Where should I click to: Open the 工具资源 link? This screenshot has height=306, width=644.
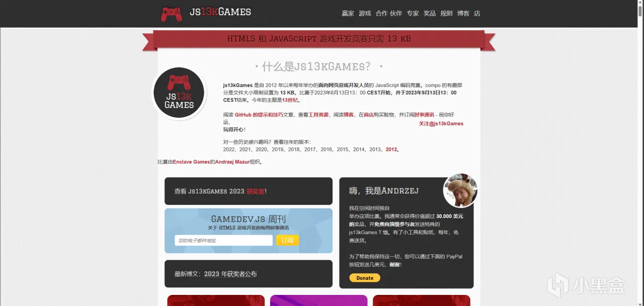pyautogui.click(x=318, y=115)
